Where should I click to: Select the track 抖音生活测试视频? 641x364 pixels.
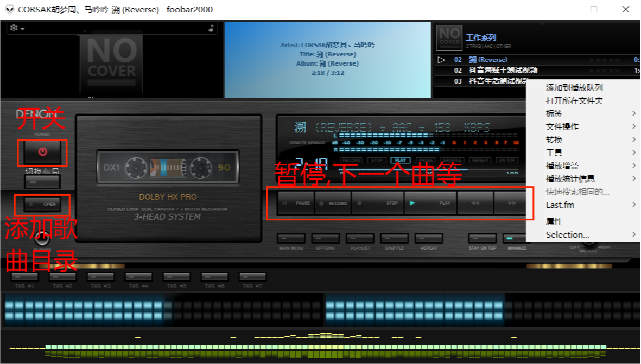499,81
